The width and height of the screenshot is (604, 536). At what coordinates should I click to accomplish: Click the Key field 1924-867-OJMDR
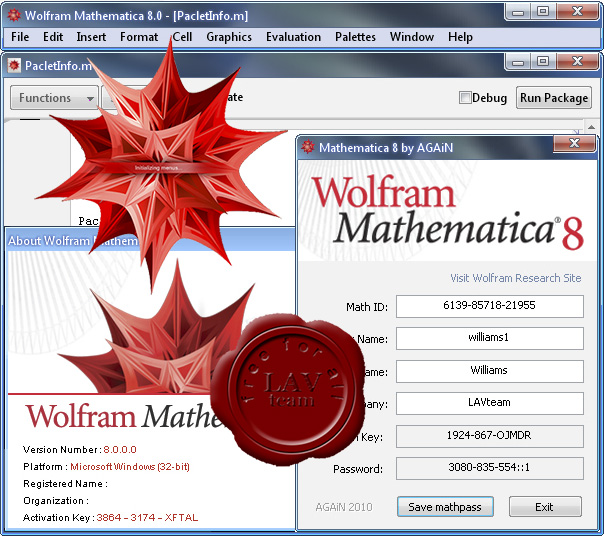[490, 436]
